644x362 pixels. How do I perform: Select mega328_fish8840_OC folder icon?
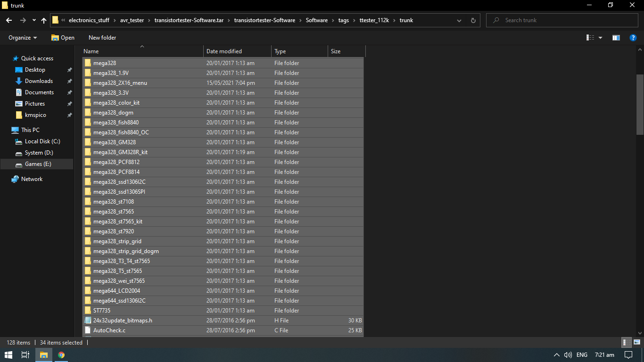(x=88, y=132)
